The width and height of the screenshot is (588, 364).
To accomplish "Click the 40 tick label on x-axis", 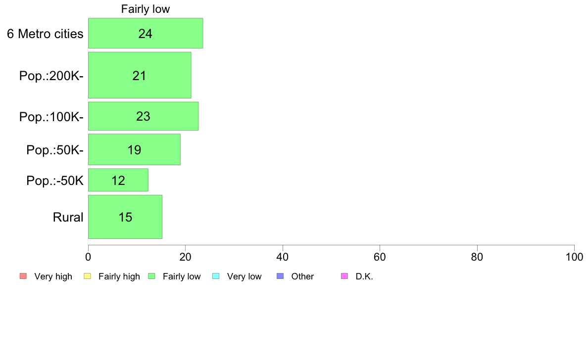I will [283, 257].
